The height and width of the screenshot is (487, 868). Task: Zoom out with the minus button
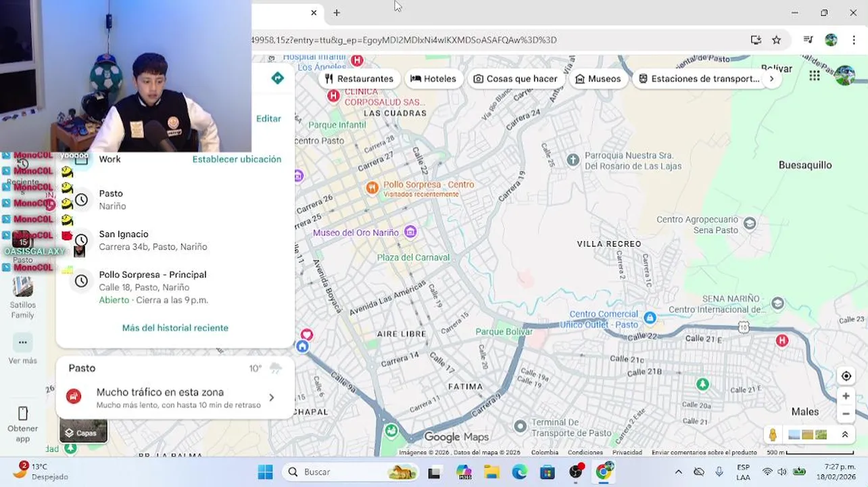pos(846,413)
